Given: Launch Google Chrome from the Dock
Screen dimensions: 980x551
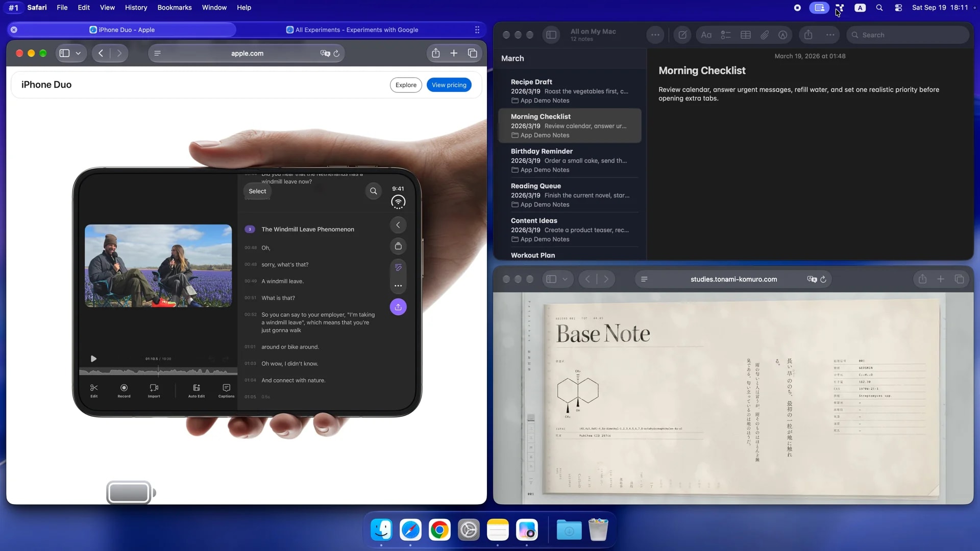Looking at the screenshot, I should tap(439, 530).
